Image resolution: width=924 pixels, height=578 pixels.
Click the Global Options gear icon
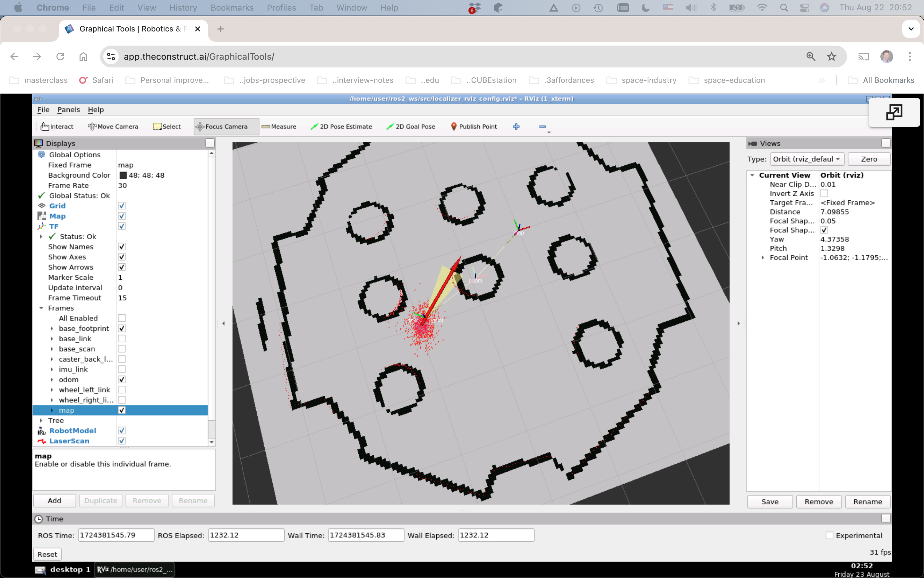41,154
